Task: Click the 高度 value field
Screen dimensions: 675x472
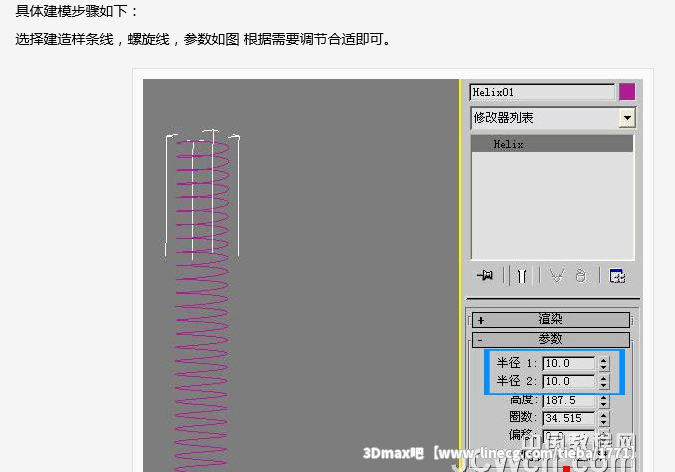Action: (568, 399)
